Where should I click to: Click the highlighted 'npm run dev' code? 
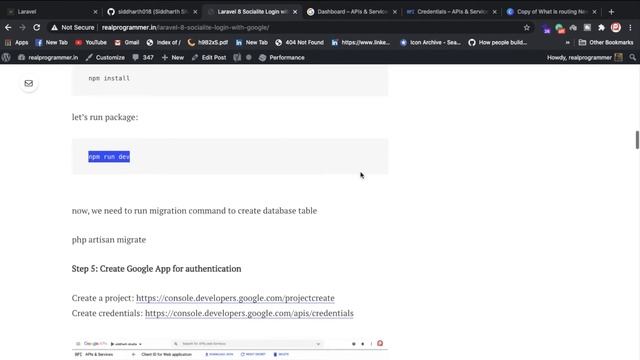pyautogui.click(x=109, y=157)
